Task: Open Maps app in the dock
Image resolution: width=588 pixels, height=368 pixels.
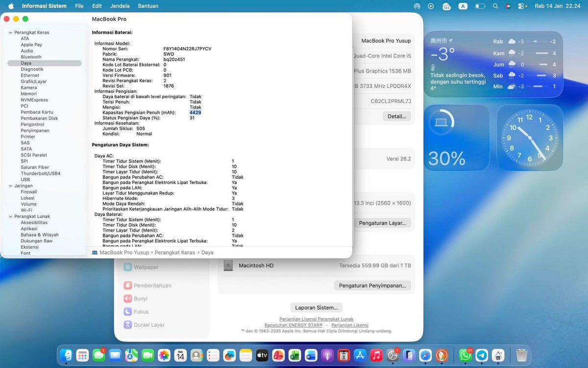Action: (131, 355)
